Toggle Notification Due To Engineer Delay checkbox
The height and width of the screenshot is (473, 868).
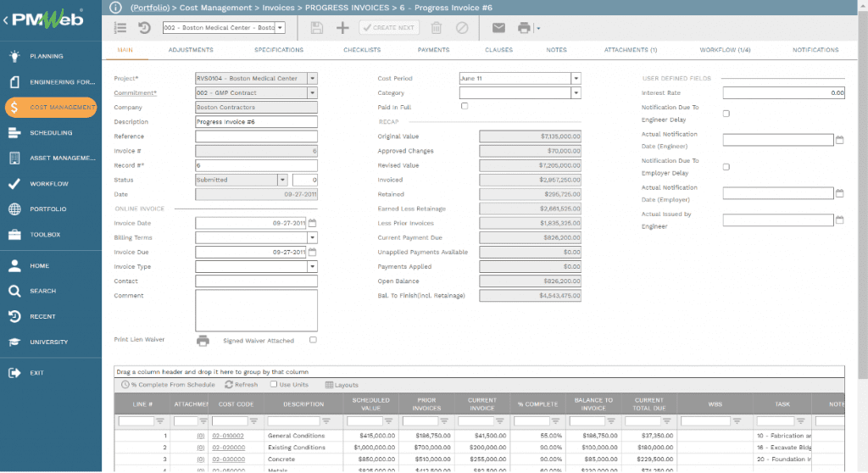coord(726,113)
